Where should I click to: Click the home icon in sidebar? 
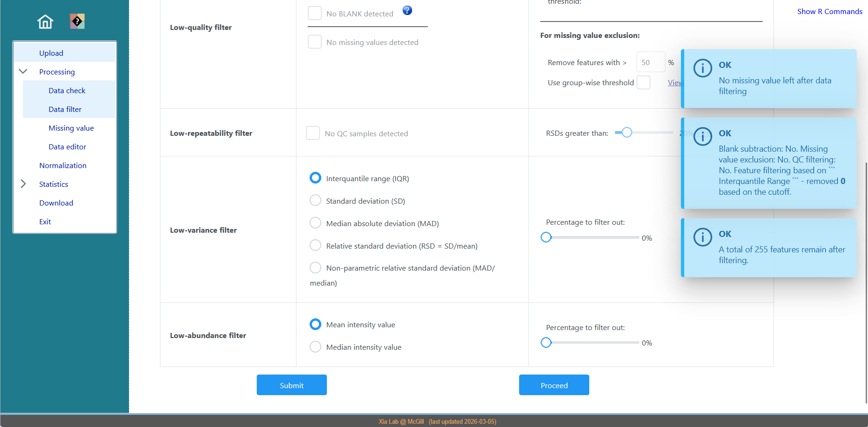click(x=45, y=22)
